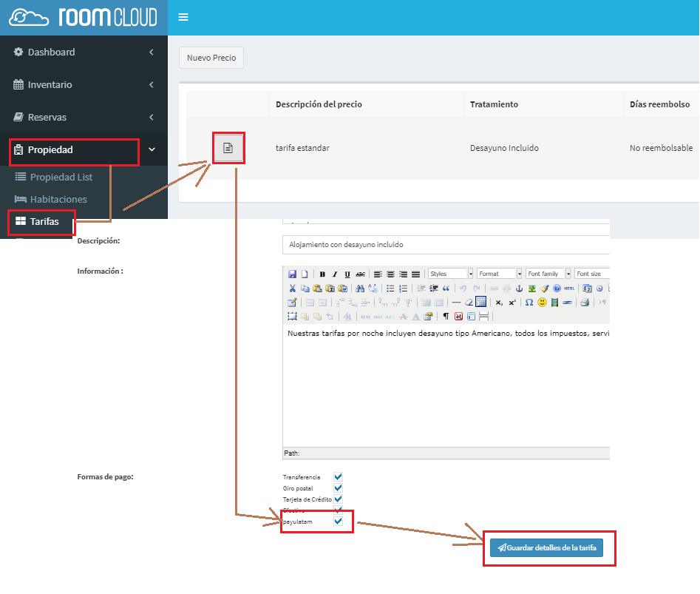Go to Habitaciones in the sidebar
Image resolution: width=700 pixels, height=594 pixels.
(58, 199)
